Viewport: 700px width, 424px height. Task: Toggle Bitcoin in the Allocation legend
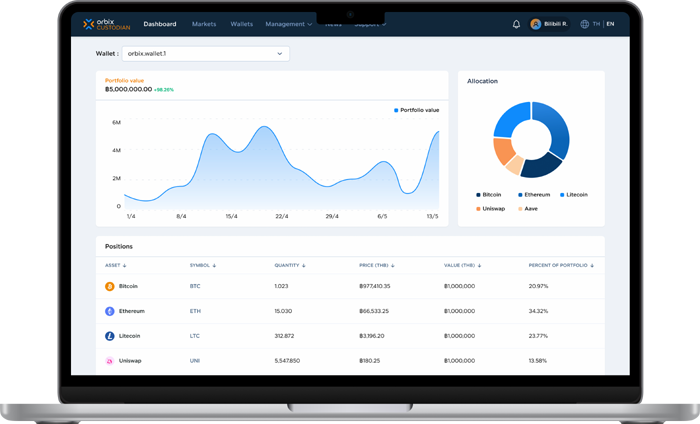click(x=488, y=195)
